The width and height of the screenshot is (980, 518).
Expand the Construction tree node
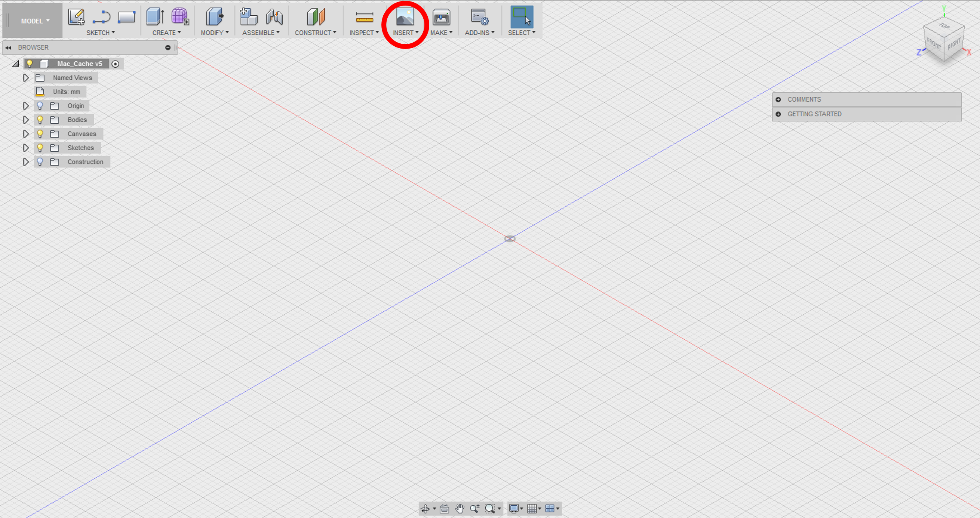click(25, 162)
